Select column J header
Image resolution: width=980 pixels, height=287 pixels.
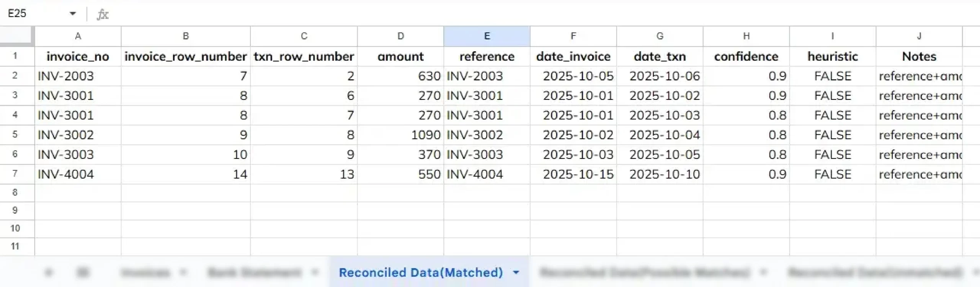919,36
